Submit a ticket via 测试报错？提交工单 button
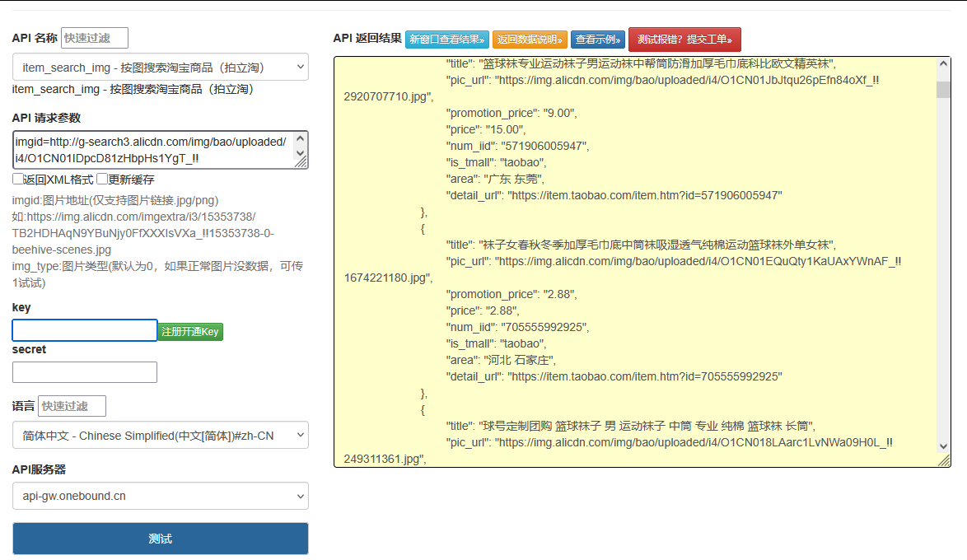This screenshot has height=560, width=967. (684, 39)
